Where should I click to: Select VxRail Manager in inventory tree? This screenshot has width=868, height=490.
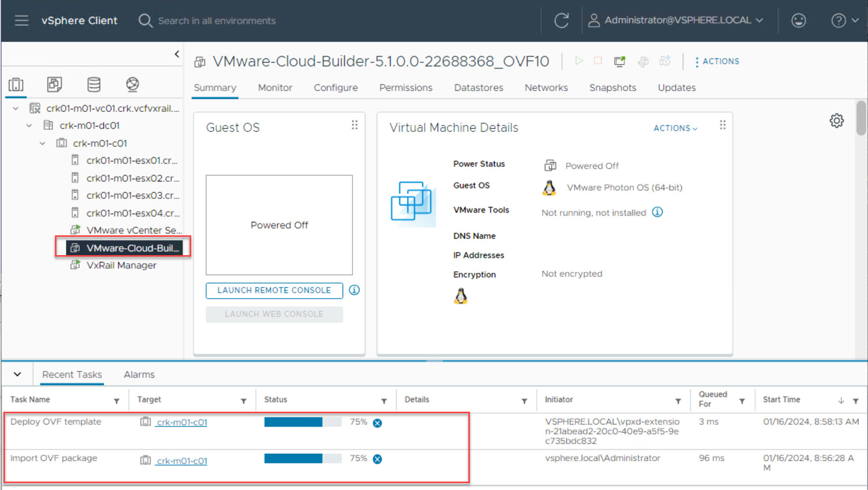(x=121, y=266)
